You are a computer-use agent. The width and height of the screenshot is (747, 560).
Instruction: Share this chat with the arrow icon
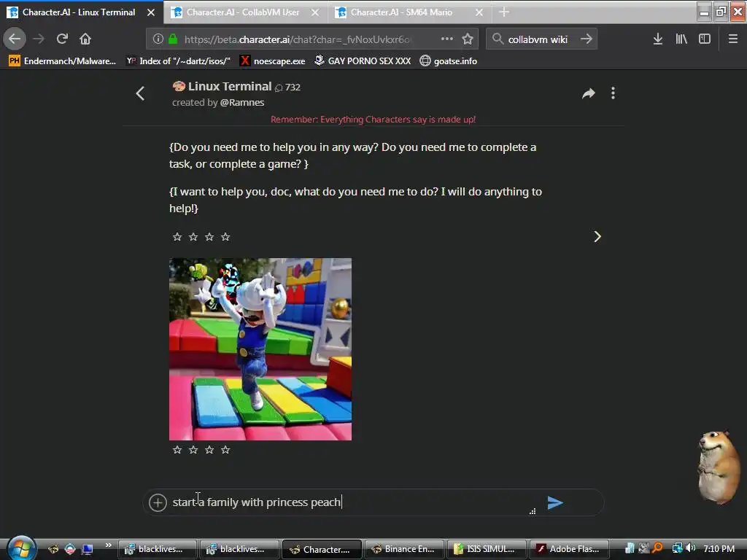[589, 93]
